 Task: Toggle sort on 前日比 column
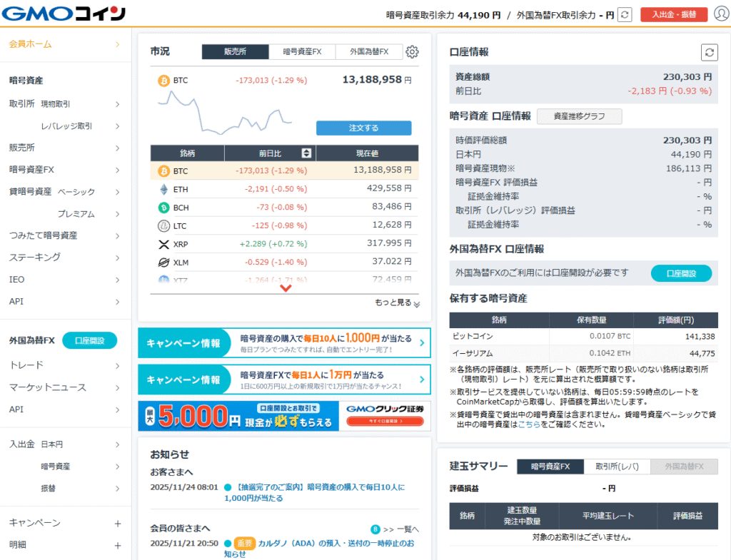pyautogui.click(x=306, y=153)
